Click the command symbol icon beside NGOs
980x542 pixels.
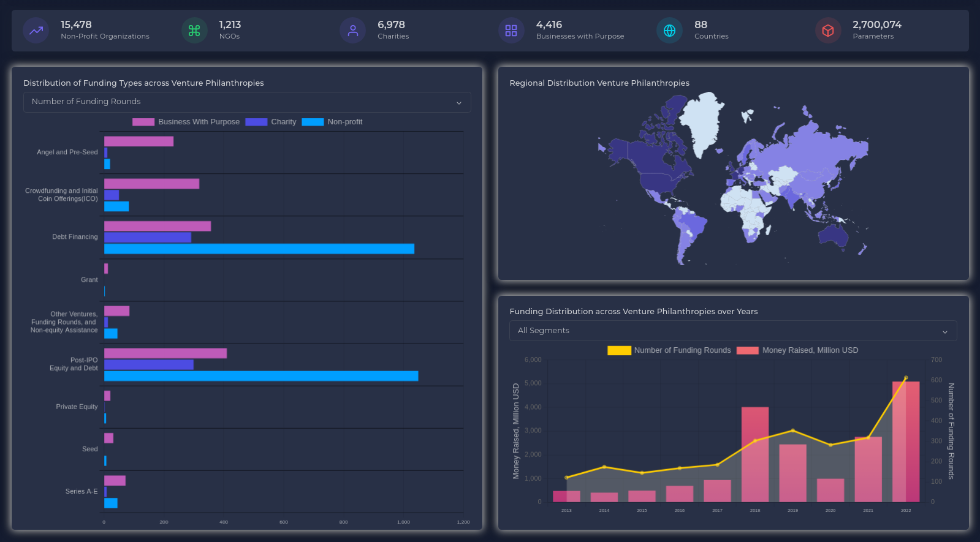194,31
